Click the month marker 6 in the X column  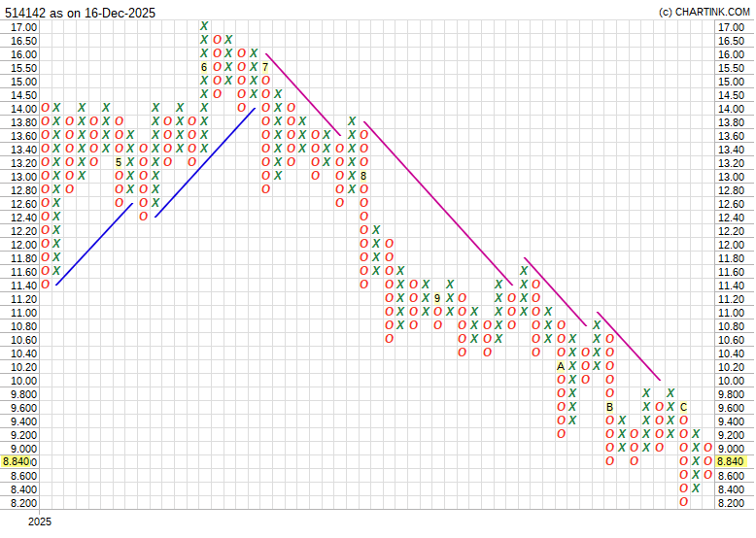pos(204,67)
